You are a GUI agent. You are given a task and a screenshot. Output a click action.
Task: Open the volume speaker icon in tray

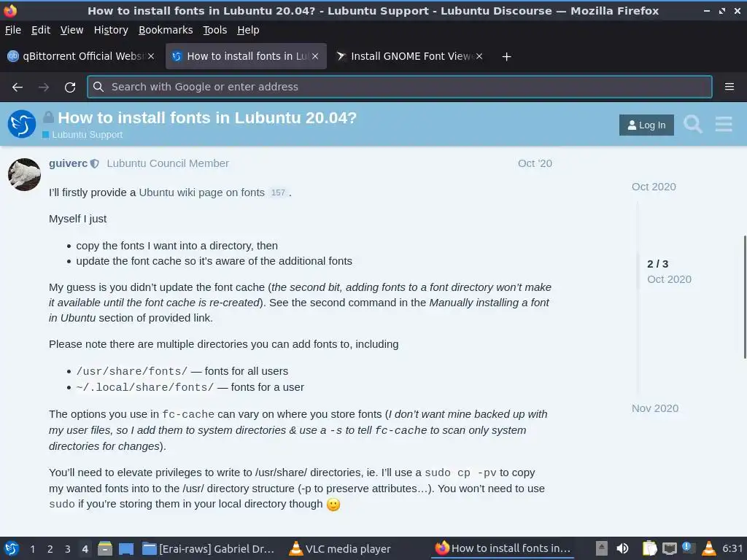click(x=622, y=548)
